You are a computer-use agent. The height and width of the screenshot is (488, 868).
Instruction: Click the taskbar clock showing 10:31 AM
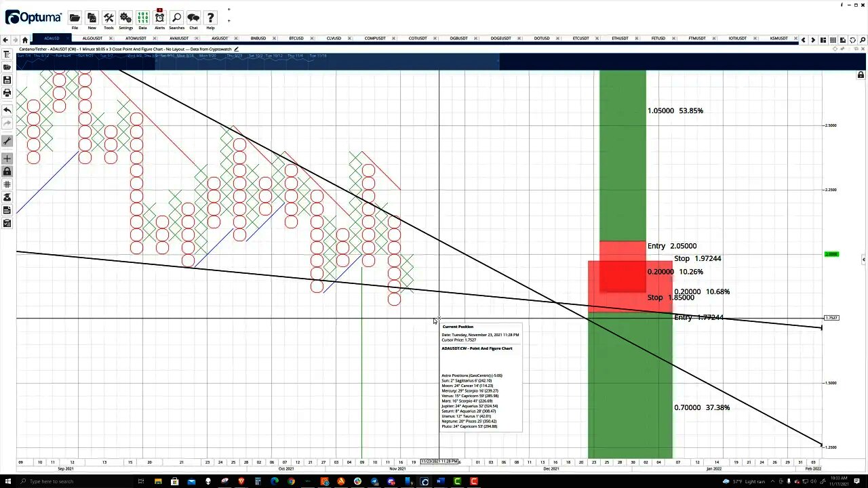pyautogui.click(x=840, y=481)
